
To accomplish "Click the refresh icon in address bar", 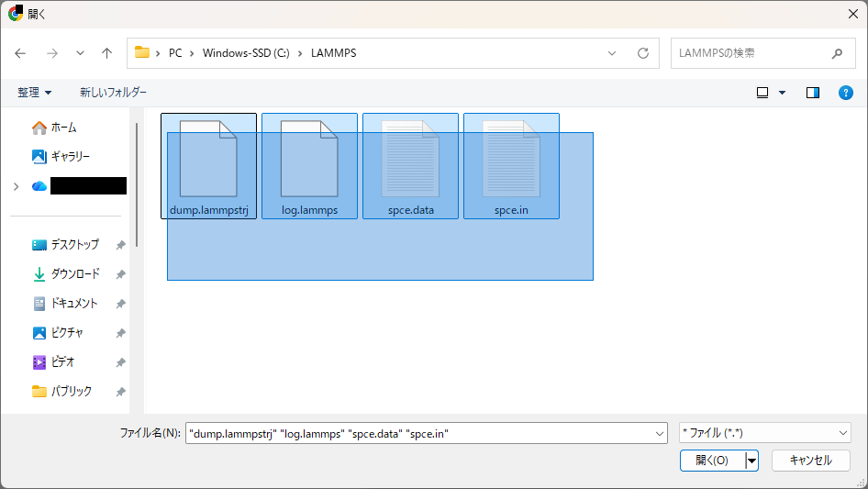I will tap(642, 53).
